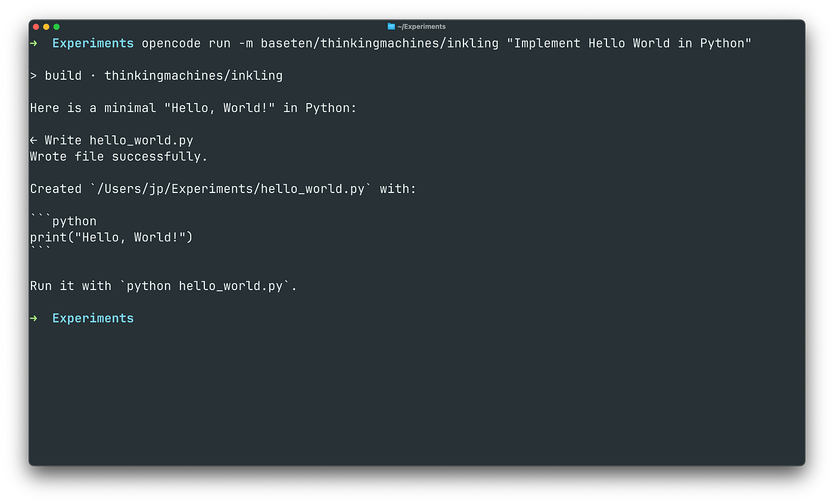Click the cyan Experiments text at bottom prompt

coord(93,319)
